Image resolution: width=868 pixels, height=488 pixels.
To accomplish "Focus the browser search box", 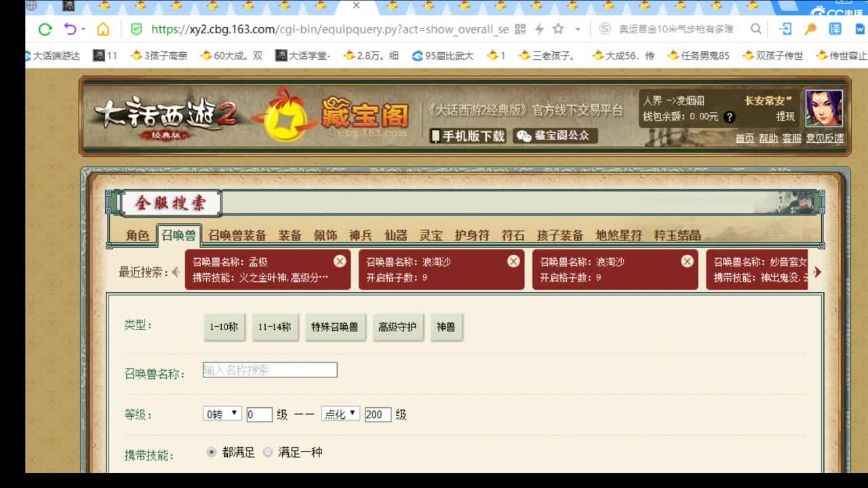I will click(675, 29).
